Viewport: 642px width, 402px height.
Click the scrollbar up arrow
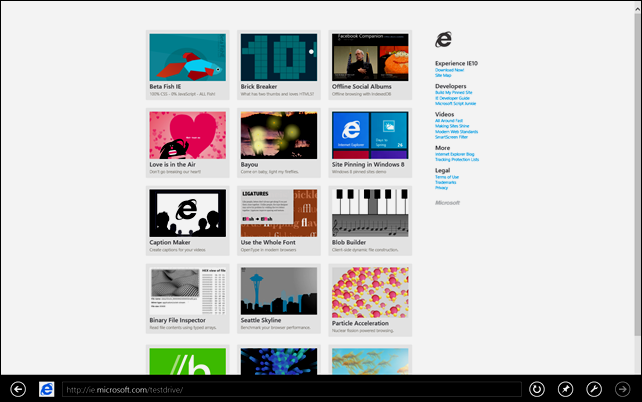tap(638, 9)
